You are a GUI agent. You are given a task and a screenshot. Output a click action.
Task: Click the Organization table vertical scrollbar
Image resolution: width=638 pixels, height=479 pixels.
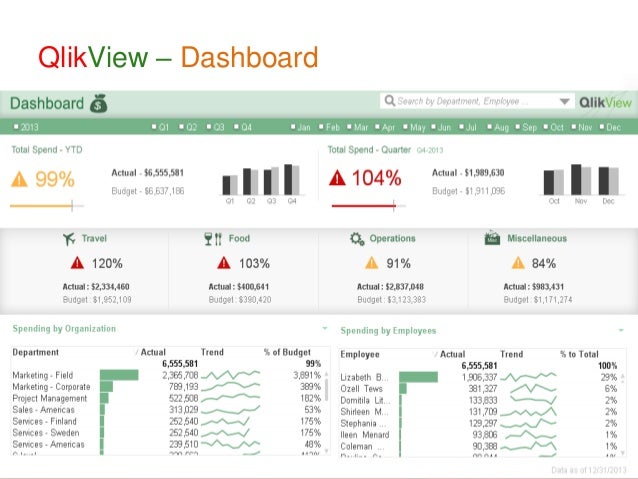point(326,412)
